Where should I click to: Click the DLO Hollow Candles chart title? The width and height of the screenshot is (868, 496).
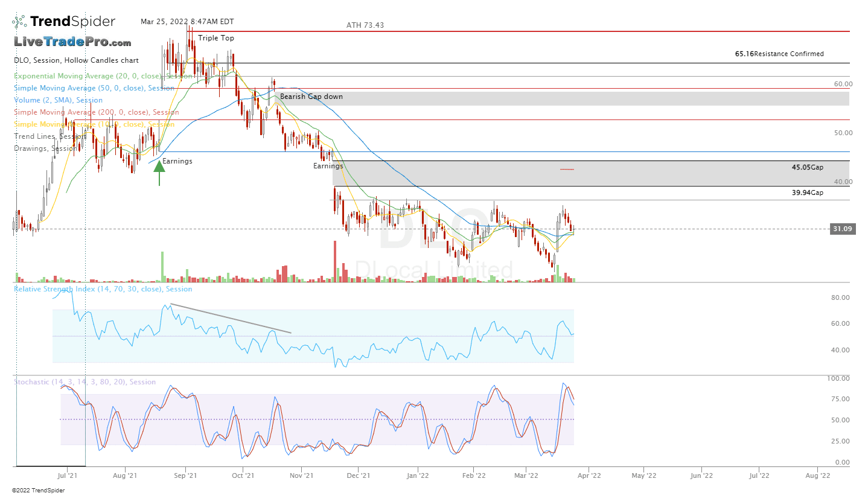pyautogui.click(x=77, y=60)
